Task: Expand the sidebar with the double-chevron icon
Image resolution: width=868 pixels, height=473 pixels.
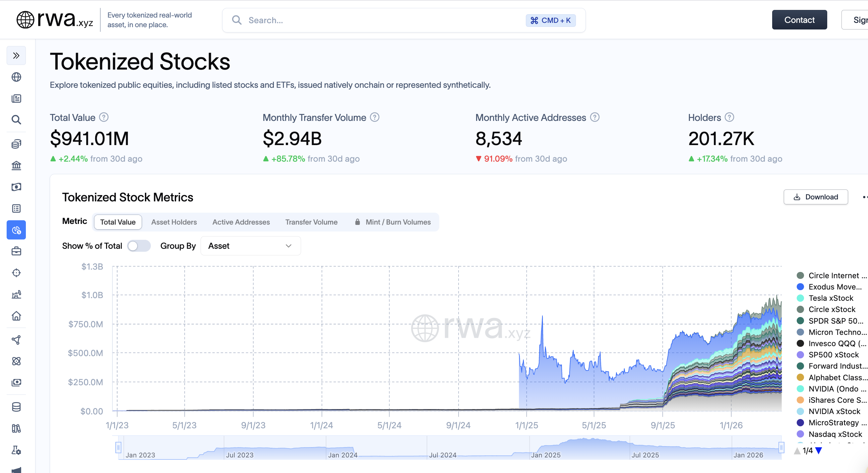Action: (16, 56)
